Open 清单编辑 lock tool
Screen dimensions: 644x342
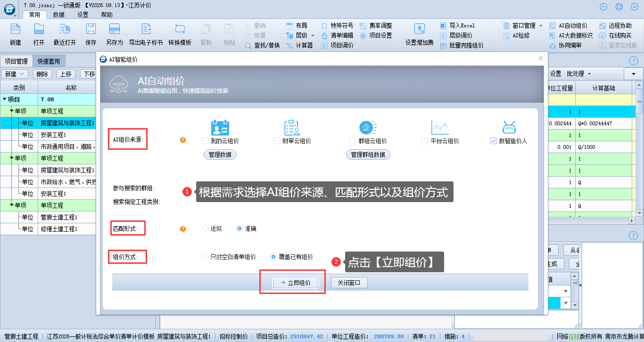pyautogui.click(x=337, y=35)
